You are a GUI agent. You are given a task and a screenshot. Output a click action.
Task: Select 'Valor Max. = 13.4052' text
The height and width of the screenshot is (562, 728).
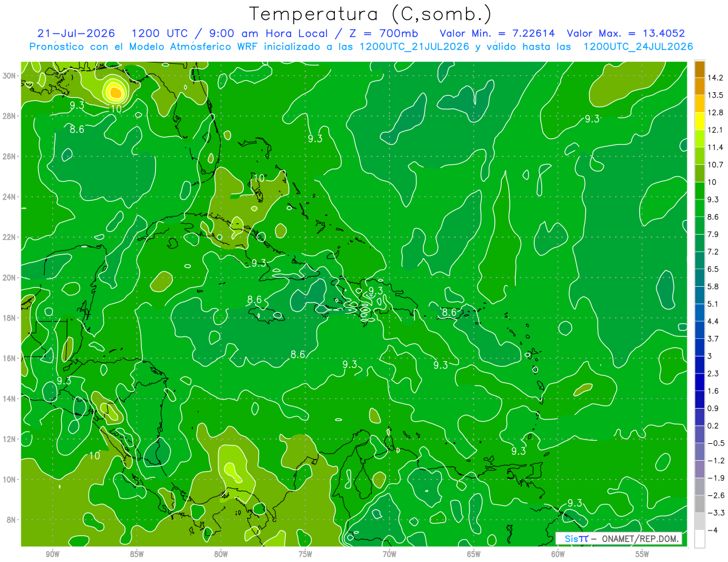[x=625, y=33]
